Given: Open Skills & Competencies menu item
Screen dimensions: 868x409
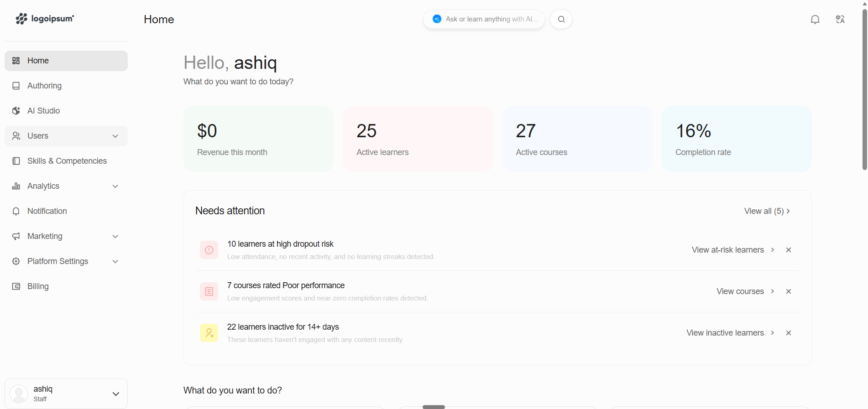Looking at the screenshot, I should [x=66, y=161].
